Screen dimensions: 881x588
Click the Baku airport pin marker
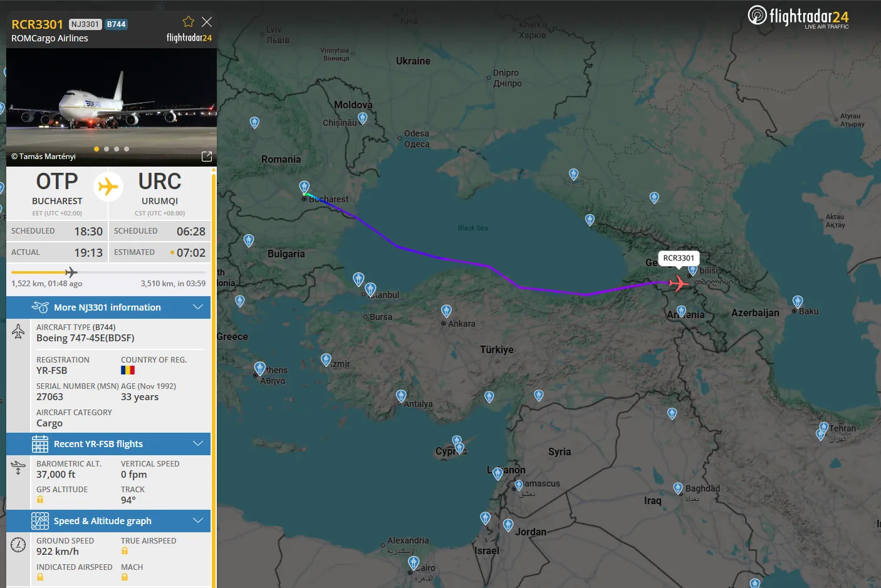(x=798, y=302)
